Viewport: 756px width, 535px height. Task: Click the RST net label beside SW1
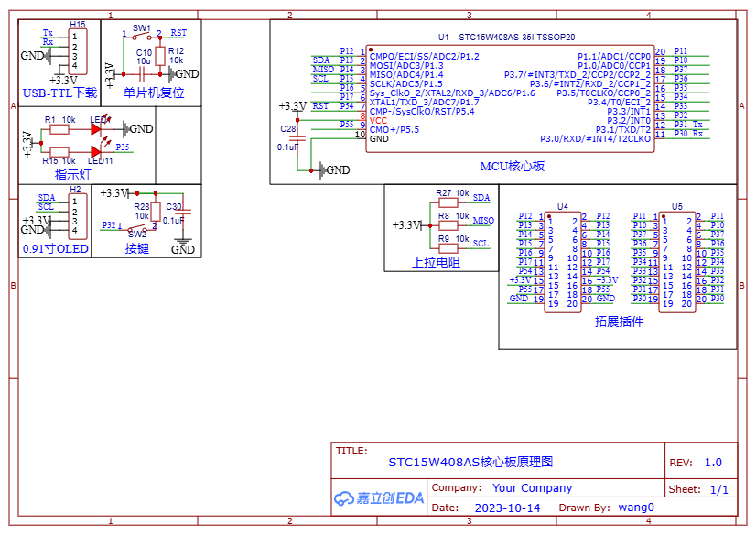pos(178,32)
